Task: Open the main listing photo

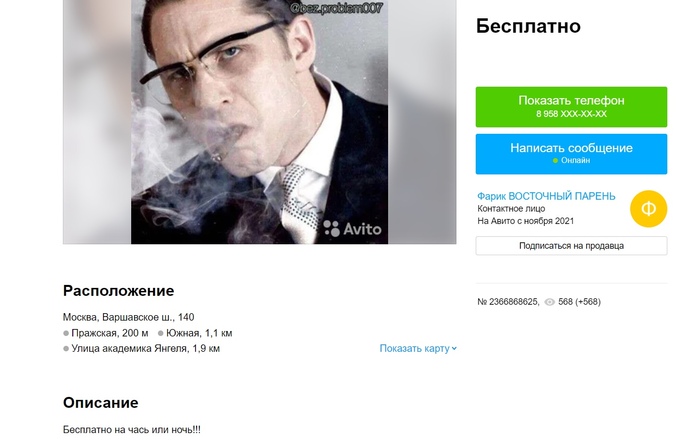Action: pos(259,121)
